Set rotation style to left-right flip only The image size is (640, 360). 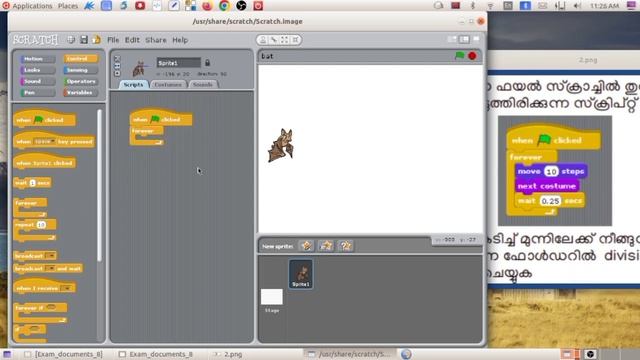(x=117, y=66)
